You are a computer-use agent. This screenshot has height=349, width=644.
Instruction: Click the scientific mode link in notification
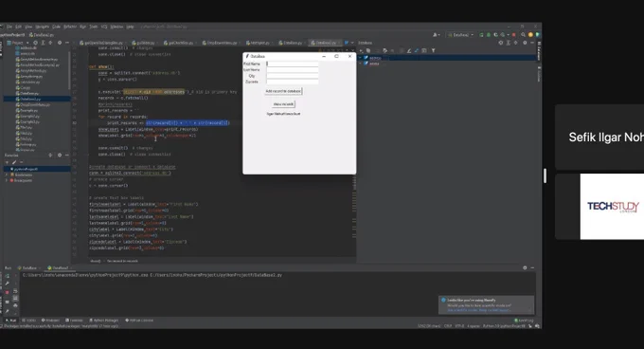(463, 310)
